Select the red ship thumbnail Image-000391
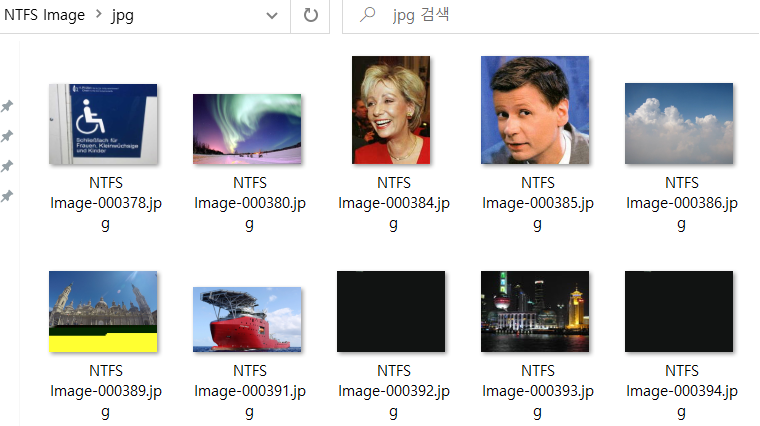760x426 pixels. click(x=247, y=319)
